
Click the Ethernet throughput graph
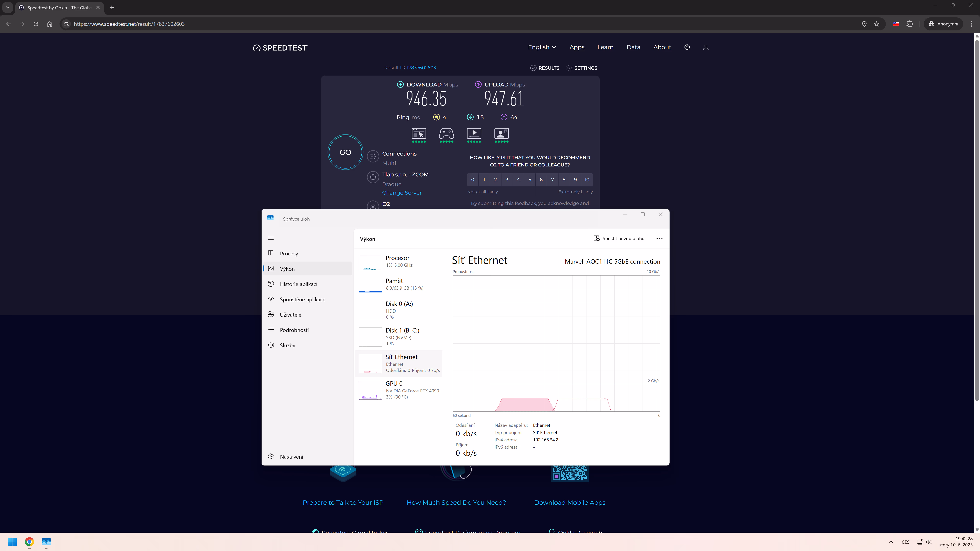556,343
